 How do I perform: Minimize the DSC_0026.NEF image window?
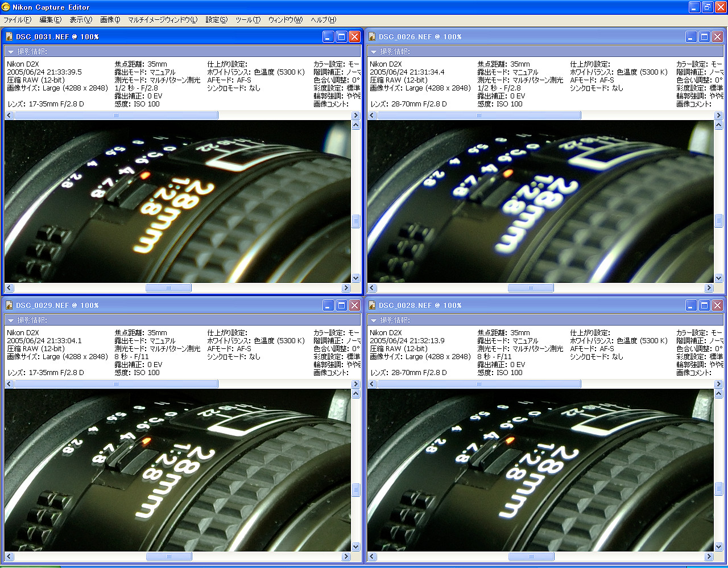(691, 36)
